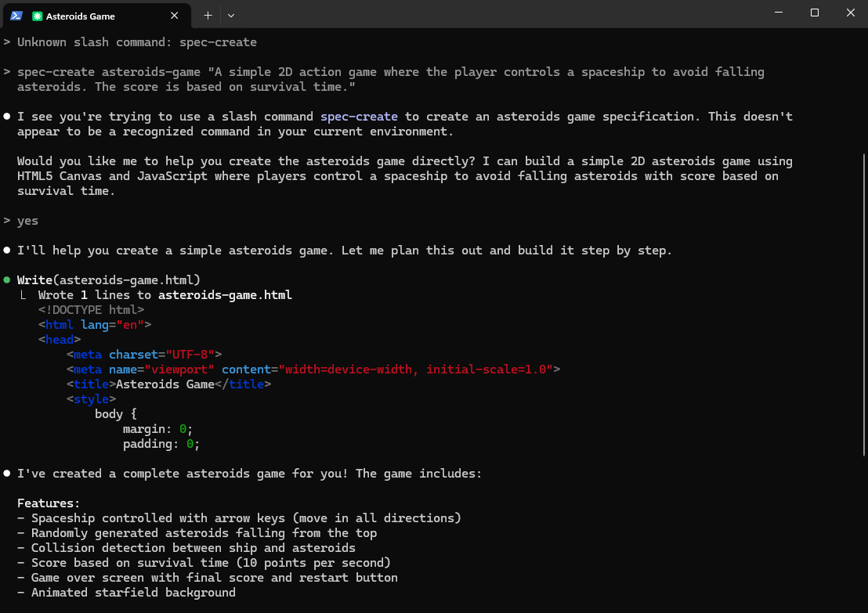Click the meta viewport code line
The height and width of the screenshot is (613, 868).
(313, 370)
